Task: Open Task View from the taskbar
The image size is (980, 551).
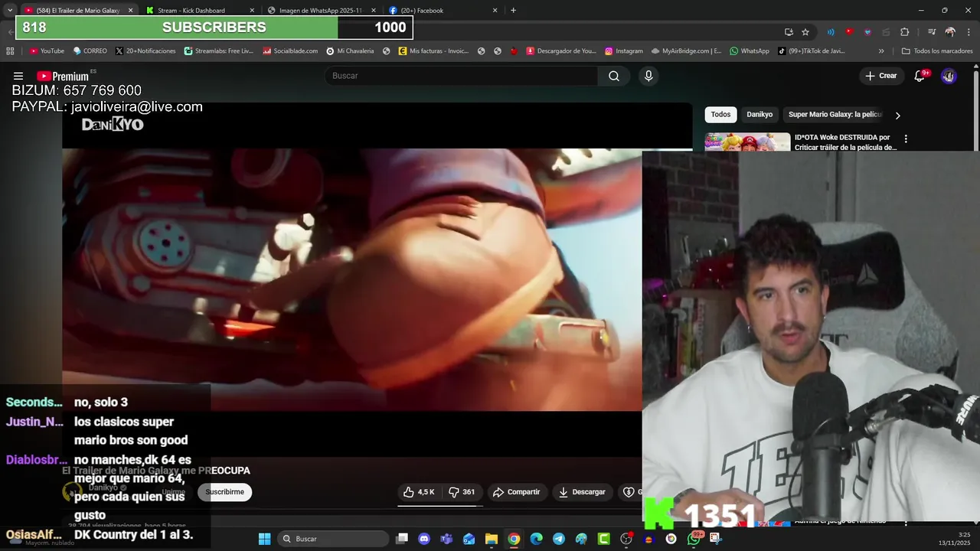Action: [402, 539]
